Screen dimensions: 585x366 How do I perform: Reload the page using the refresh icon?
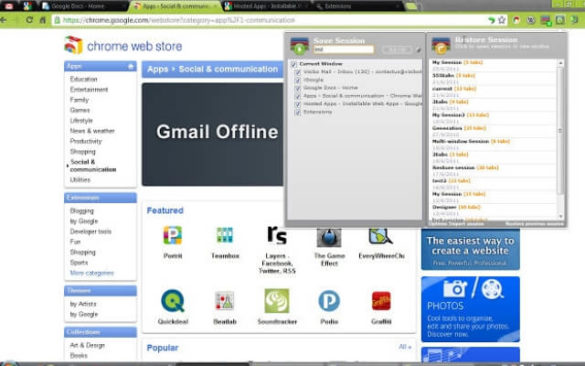pyautogui.click(x=29, y=20)
